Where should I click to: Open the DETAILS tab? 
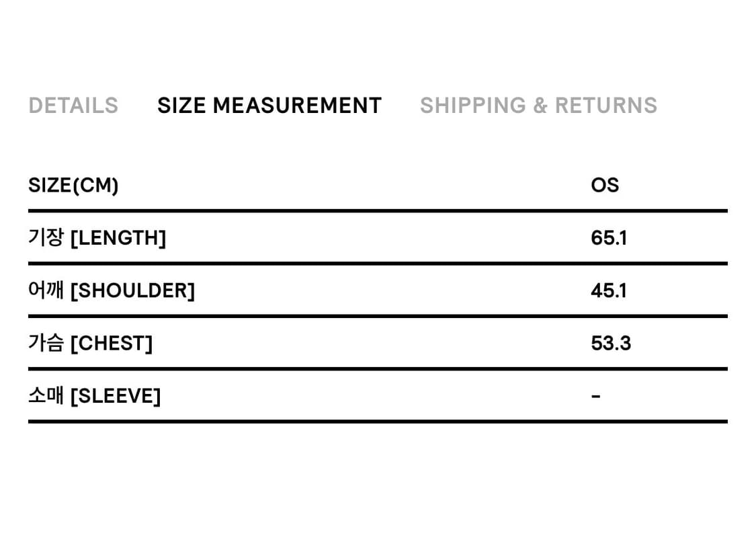pyautogui.click(x=73, y=106)
